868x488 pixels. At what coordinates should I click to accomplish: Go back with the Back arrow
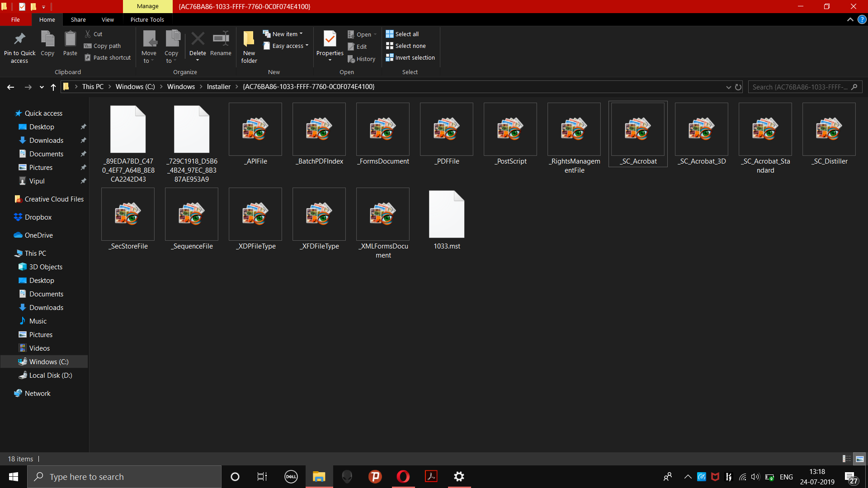(x=10, y=87)
